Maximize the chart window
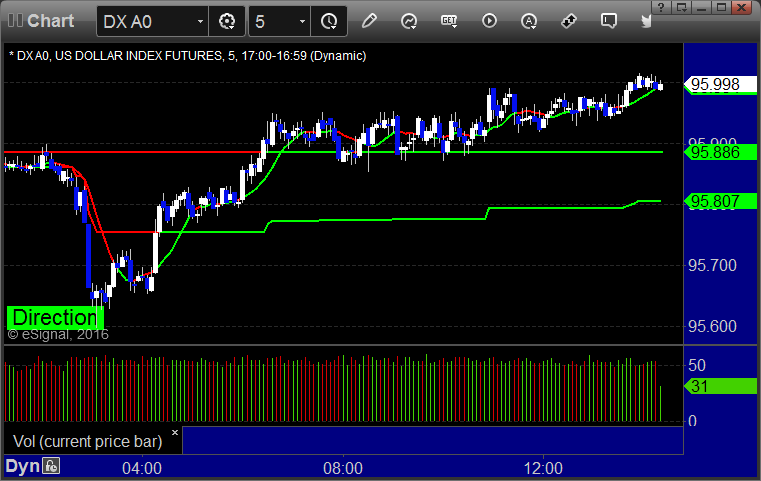 721,7
